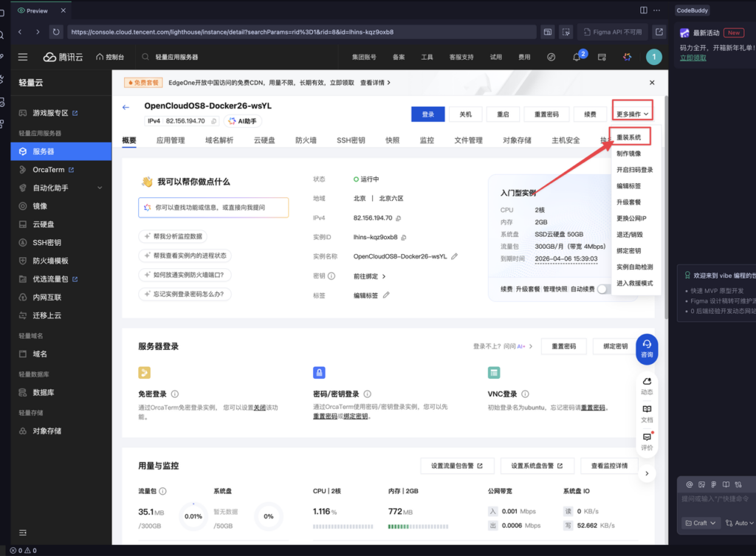Image resolution: width=756 pixels, height=556 pixels.
Task: Select 重装系统 from the menu
Action: (x=629, y=137)
